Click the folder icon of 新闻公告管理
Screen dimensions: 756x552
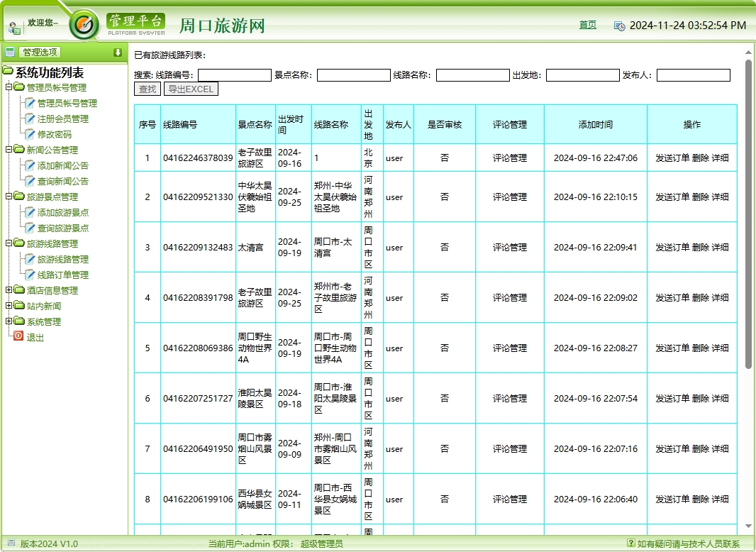(x=18, y=149)
